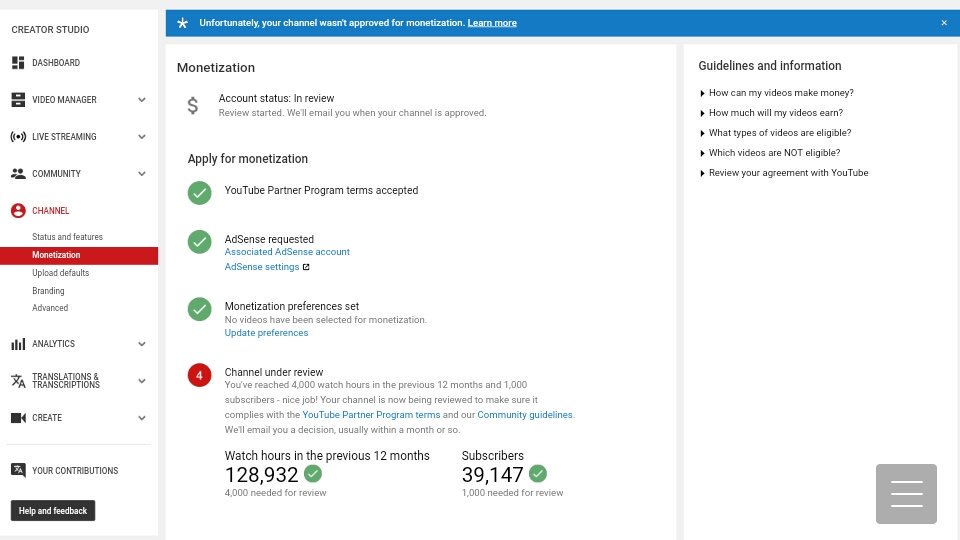Screen dimensions: 960x540
Task: Expand the Community section chevron
Action: point(142,174)
